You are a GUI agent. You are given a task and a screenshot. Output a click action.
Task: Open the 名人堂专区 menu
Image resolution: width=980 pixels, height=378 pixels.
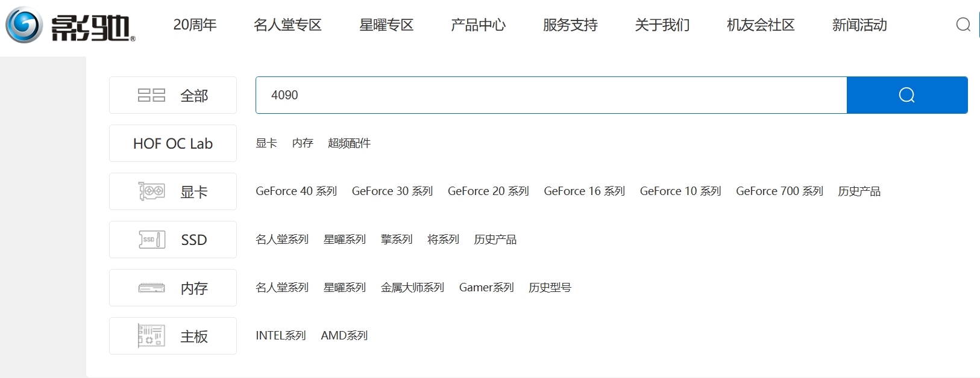[287, 25]
